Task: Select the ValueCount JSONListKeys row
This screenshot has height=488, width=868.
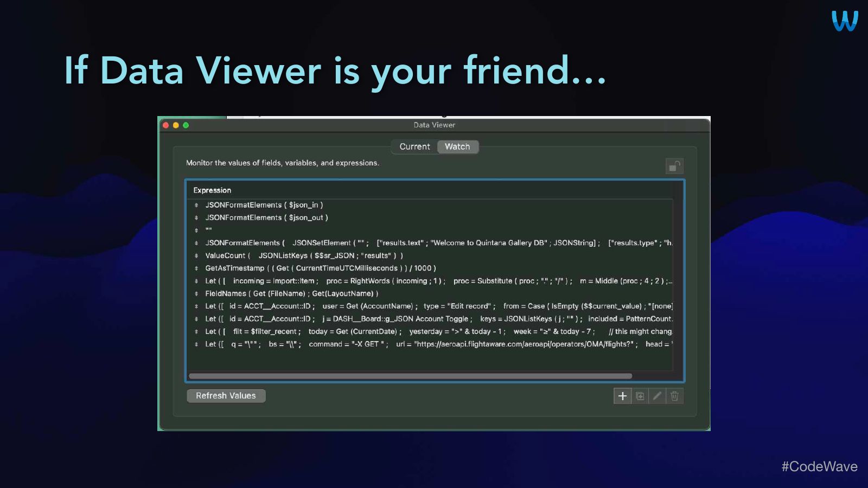Action: pos(430,255)
